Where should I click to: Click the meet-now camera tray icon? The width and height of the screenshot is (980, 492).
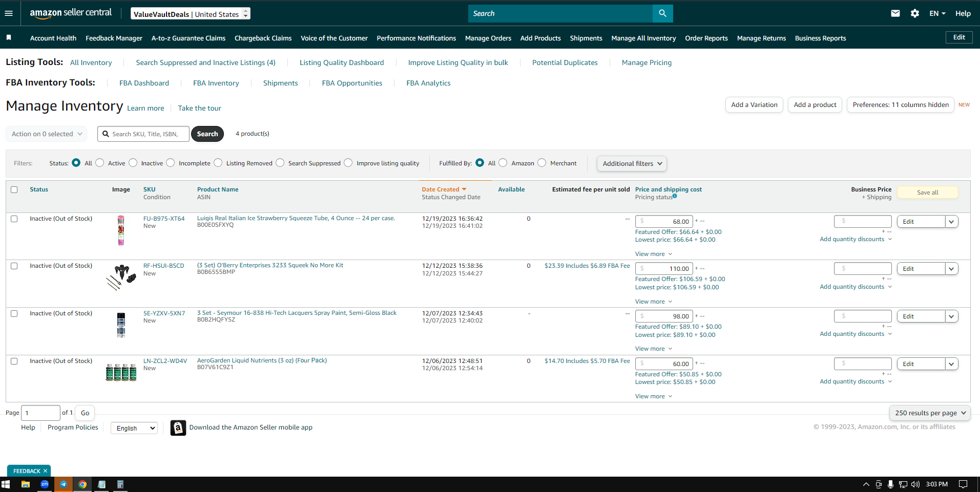tap(879, 484)
